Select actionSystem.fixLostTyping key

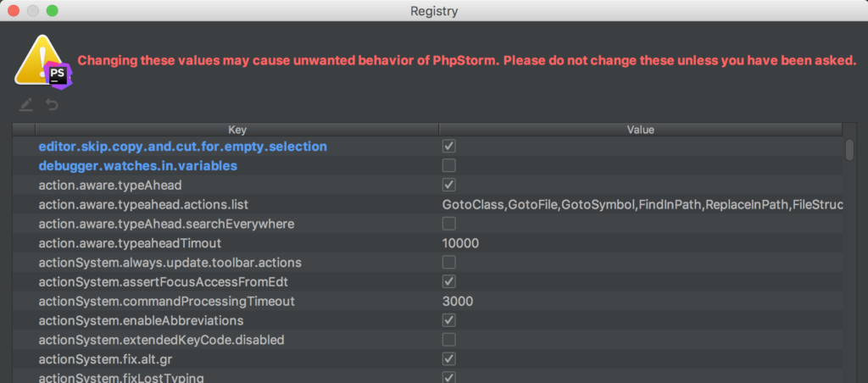coord(121,378)
